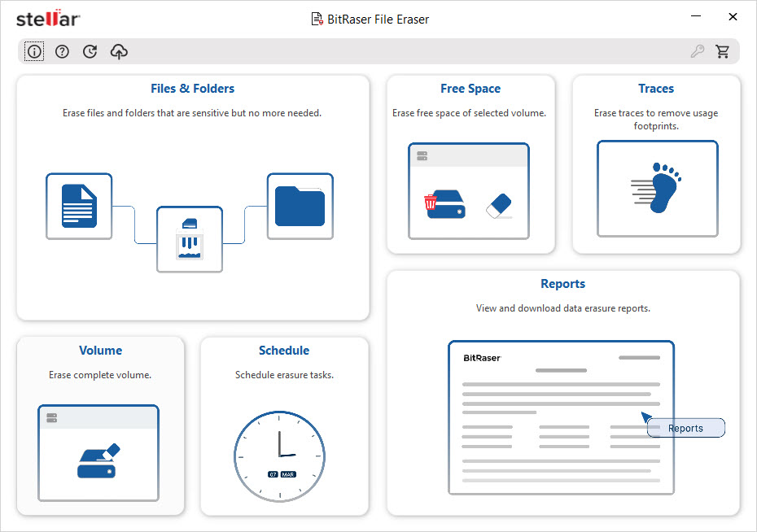Click the BitRaser File Eraser title icon

coord(317,20)
